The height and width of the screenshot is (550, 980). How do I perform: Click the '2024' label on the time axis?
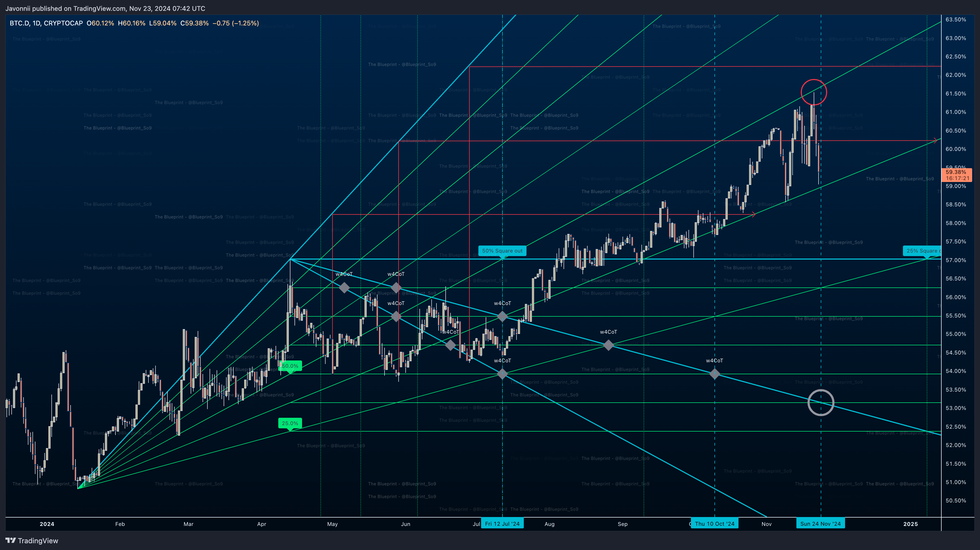point(47,524)
